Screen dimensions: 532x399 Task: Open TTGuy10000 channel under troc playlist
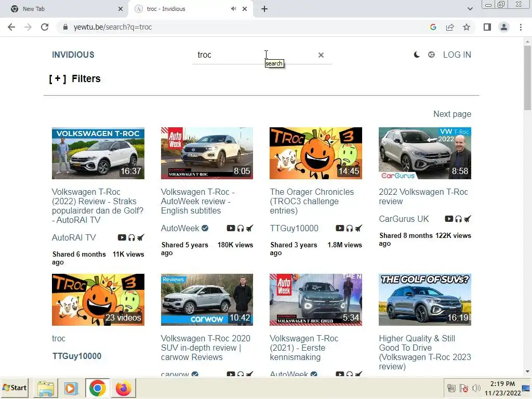(x=77, y=356)
